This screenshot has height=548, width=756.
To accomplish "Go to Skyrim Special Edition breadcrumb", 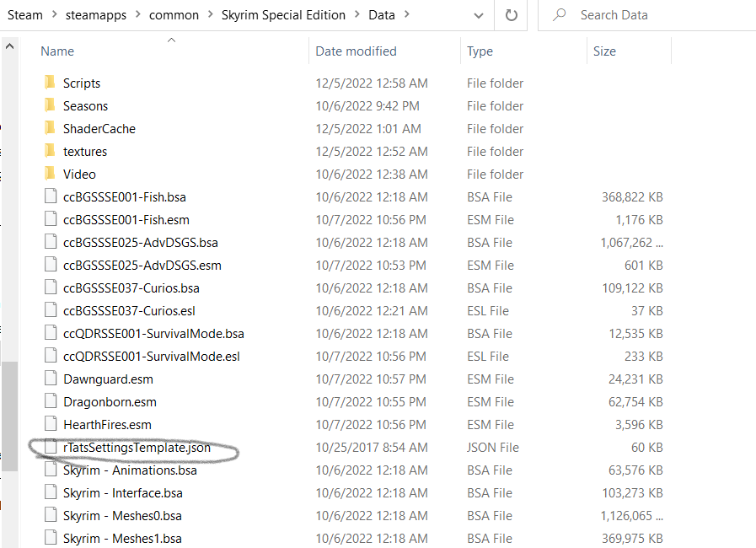I will (x=283, y=15).
